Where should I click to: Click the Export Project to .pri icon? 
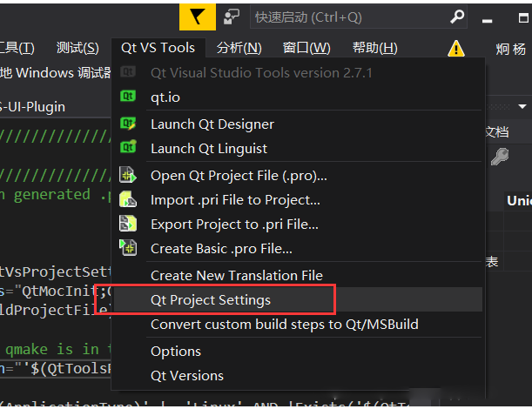pos(128,224)
